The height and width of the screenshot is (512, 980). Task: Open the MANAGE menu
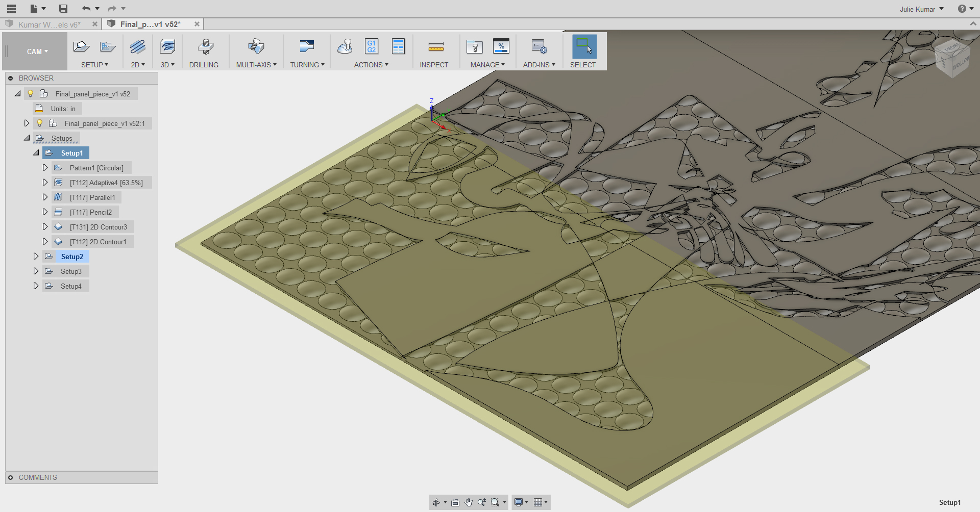click(487, 65)
